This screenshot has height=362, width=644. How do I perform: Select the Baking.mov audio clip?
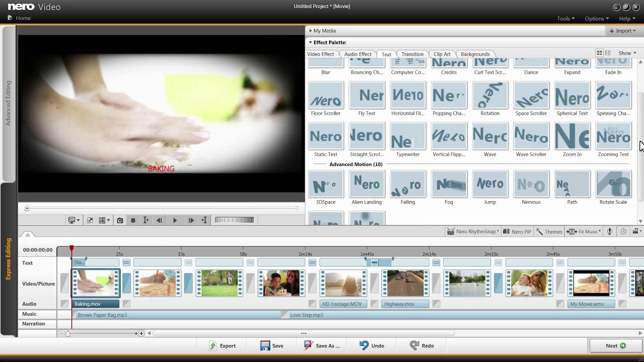pyautogui.click(x=96, y=304)
